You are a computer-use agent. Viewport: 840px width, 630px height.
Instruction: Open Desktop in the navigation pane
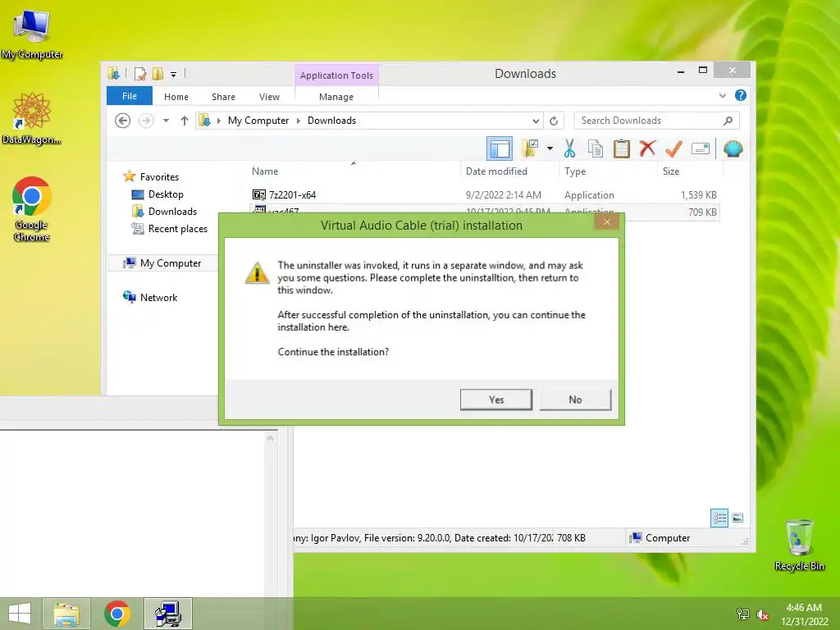166,194
